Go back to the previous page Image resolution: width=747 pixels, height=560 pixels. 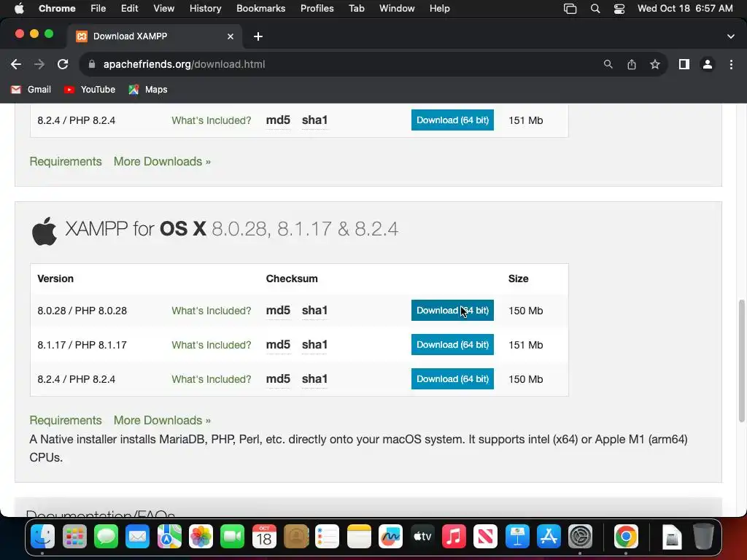point(16,64)
